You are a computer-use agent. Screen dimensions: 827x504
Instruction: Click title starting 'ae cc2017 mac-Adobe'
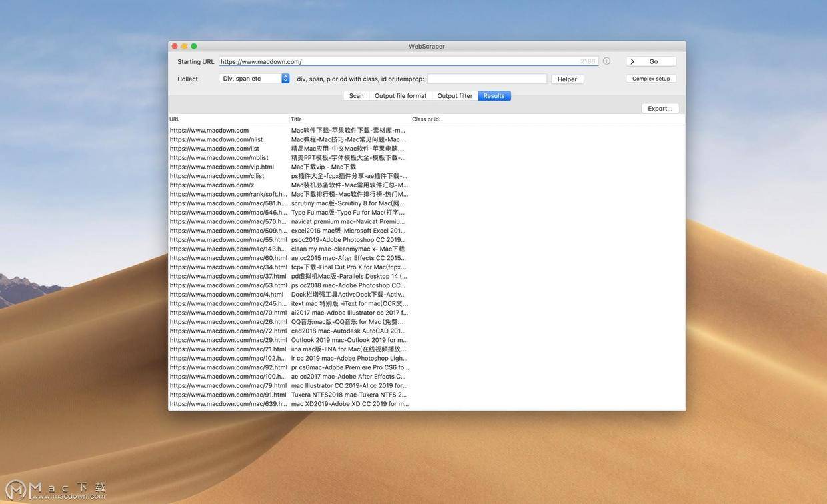pos(349,377)
